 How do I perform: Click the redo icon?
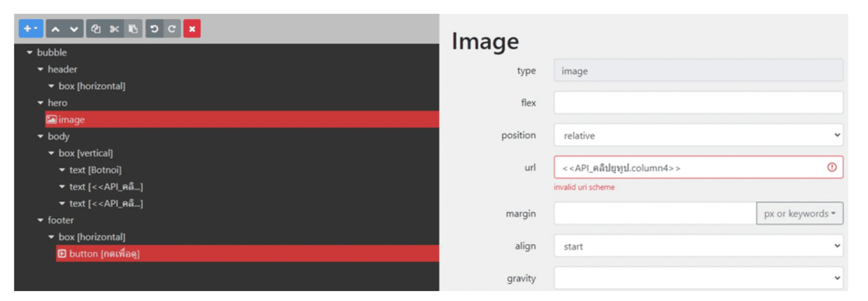(172, 29)
